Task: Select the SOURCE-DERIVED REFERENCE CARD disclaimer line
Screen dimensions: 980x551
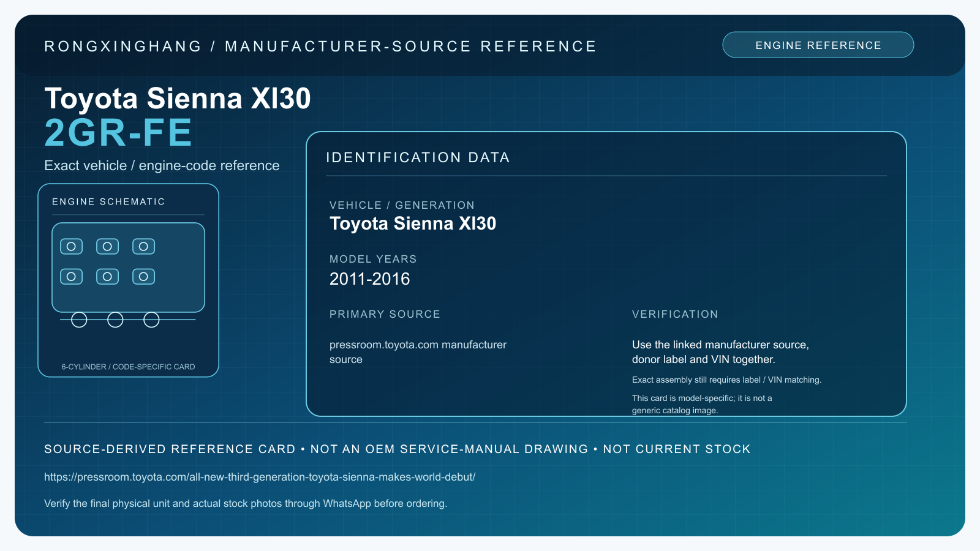Action: pos(397,449)
